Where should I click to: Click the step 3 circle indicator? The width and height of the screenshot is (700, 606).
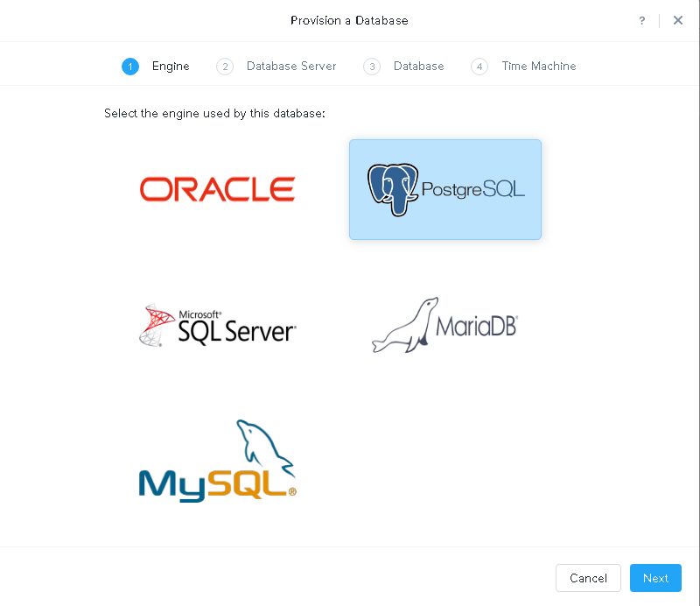372,67
